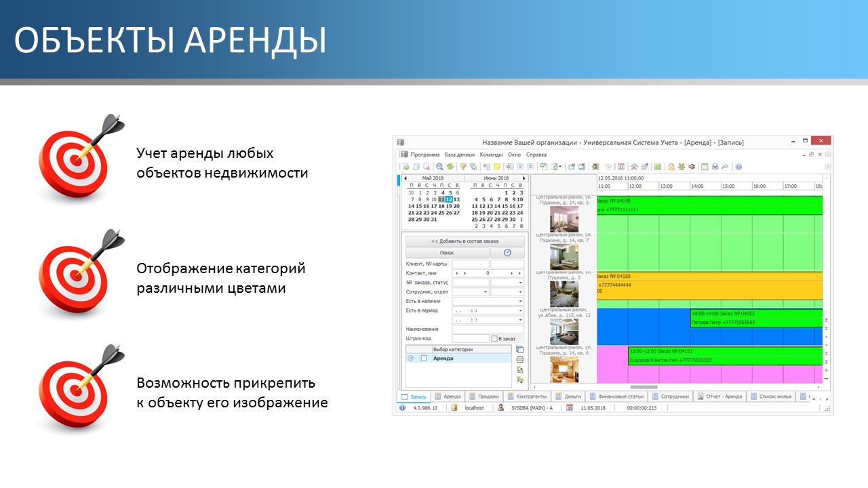This screenshot has height=488, width=868.
Task: Open the Финансовые статьи tab
Action: click(616, 396)
